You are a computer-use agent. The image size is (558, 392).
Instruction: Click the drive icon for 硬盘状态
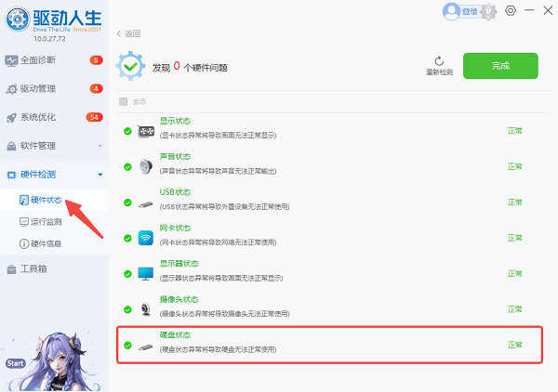click(146, 347)
